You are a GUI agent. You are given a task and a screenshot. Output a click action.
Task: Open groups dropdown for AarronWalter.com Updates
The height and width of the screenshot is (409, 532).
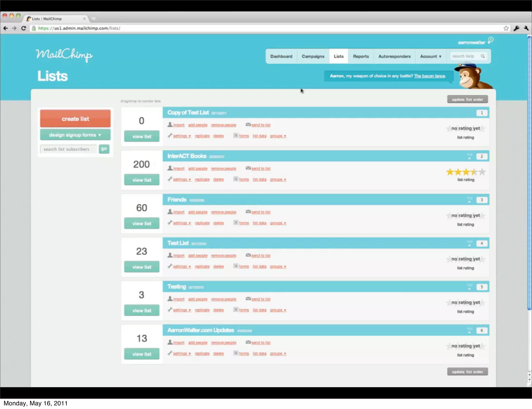coord(278,354)
